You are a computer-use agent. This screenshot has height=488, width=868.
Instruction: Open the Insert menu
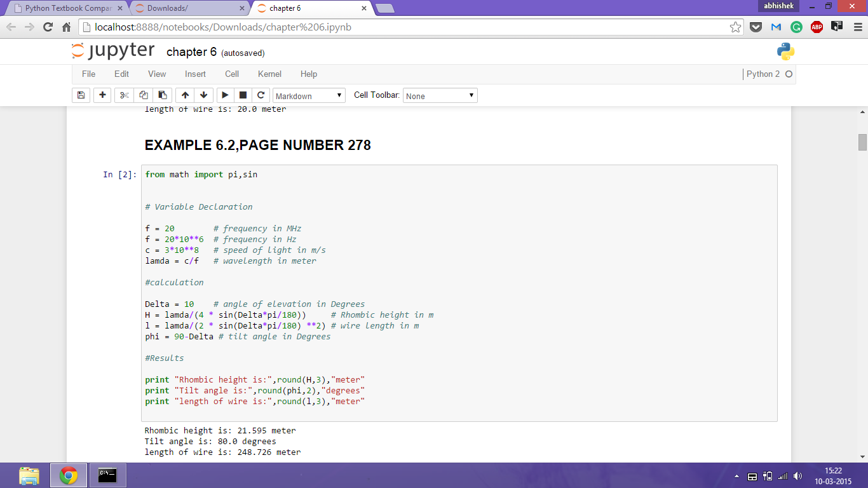[195, 74]
